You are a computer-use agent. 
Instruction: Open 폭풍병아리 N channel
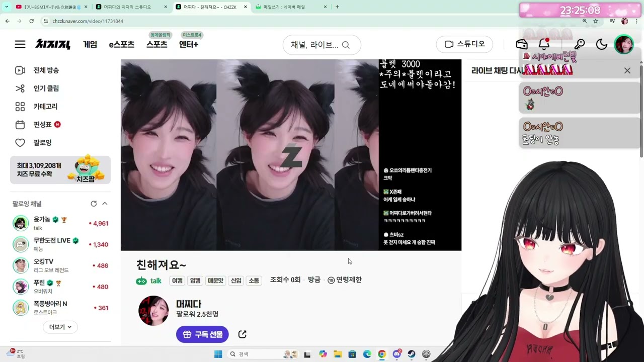(x=60, y=308)
